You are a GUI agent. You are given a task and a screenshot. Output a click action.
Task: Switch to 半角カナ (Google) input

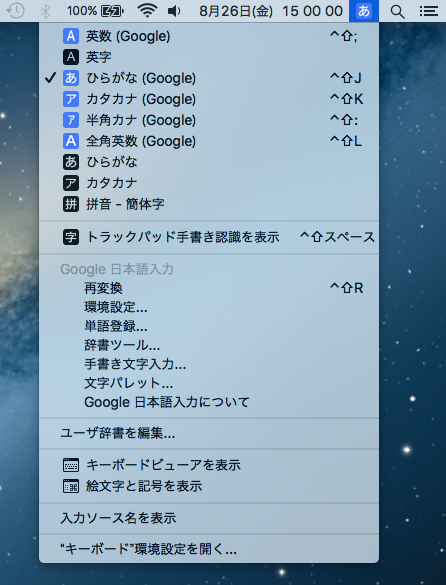pos(209,120)
